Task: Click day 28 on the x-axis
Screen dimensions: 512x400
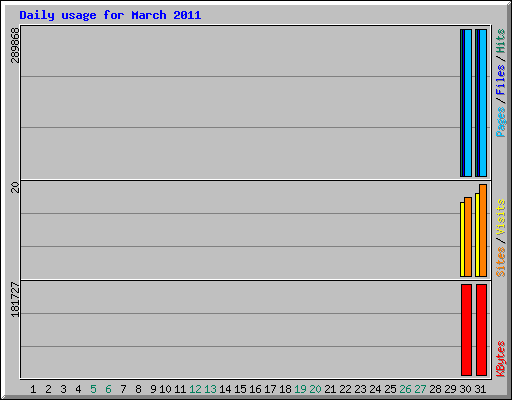Action: [435, 389]
